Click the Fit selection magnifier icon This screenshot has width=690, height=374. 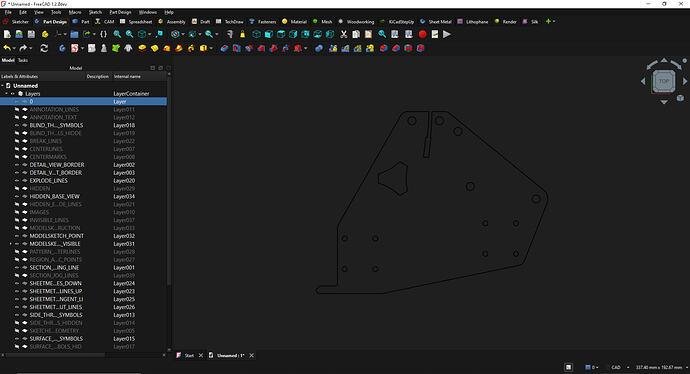tap(129, 34)
